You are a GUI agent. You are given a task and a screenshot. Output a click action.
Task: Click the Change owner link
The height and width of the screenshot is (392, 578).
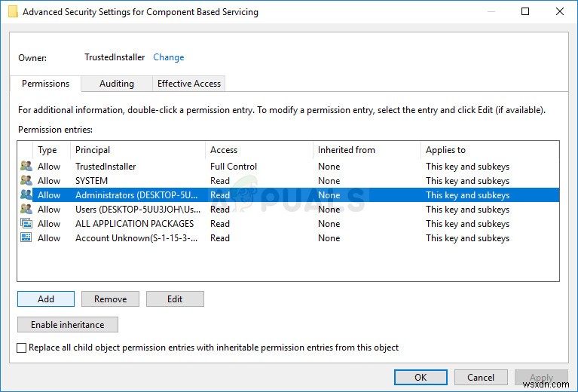pyautogui.click(x=169, y=57)
